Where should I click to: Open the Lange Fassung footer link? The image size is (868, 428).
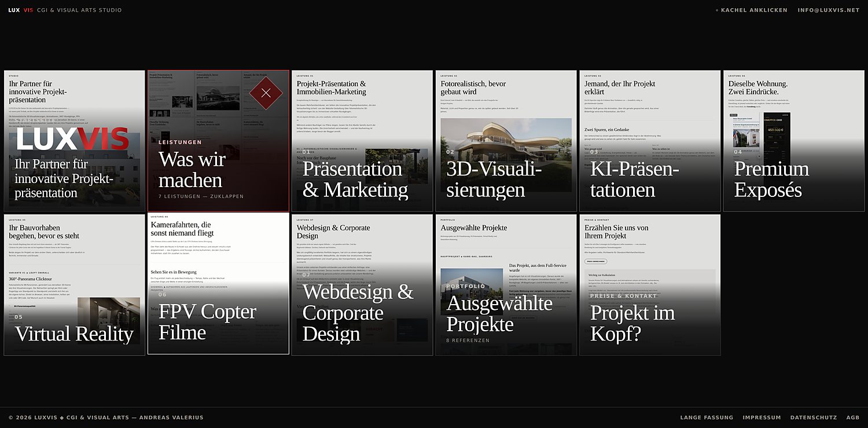pyautogui.click(x=707, y=418)
